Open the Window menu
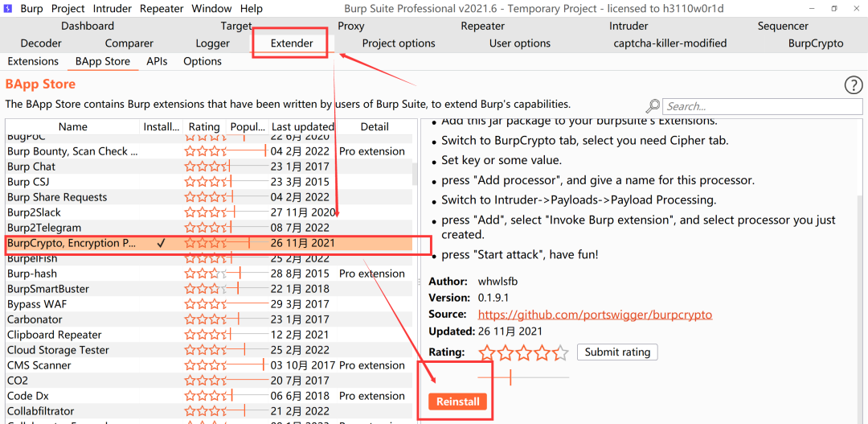 point(211,9)
